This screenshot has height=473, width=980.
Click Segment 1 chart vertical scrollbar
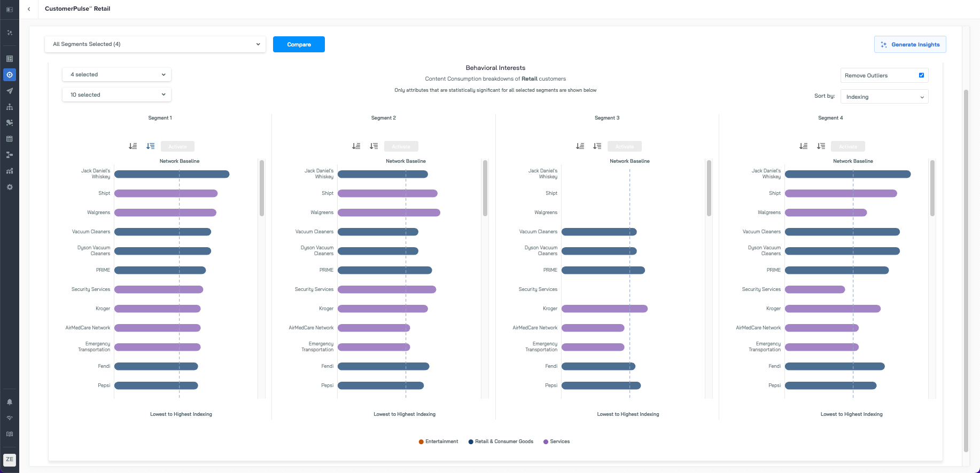pos(262,188)
